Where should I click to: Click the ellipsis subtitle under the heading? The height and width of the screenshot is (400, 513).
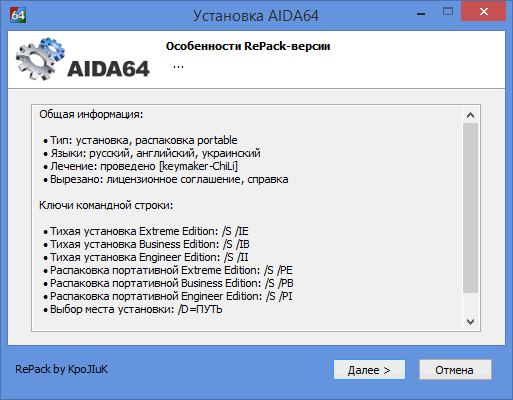tap(178, 67)
